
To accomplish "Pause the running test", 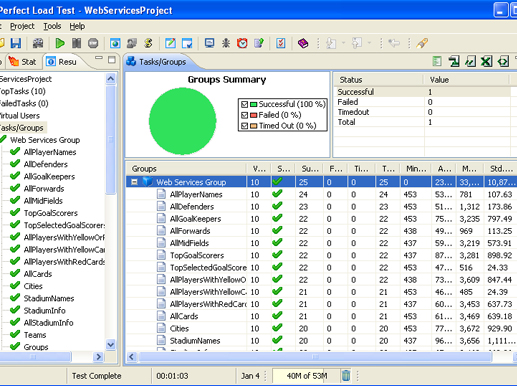I will coord(77,43).
